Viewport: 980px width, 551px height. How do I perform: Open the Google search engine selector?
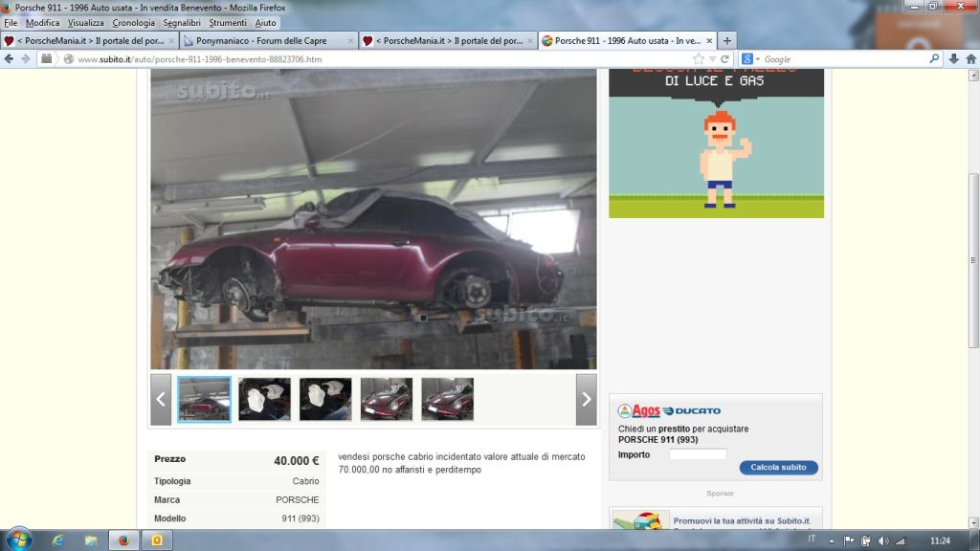750,58
